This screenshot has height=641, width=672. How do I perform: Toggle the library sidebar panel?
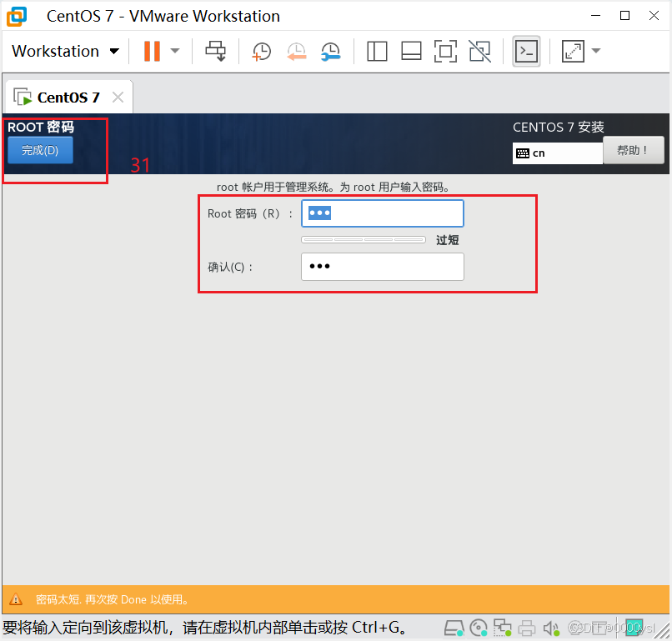(377, 52)
